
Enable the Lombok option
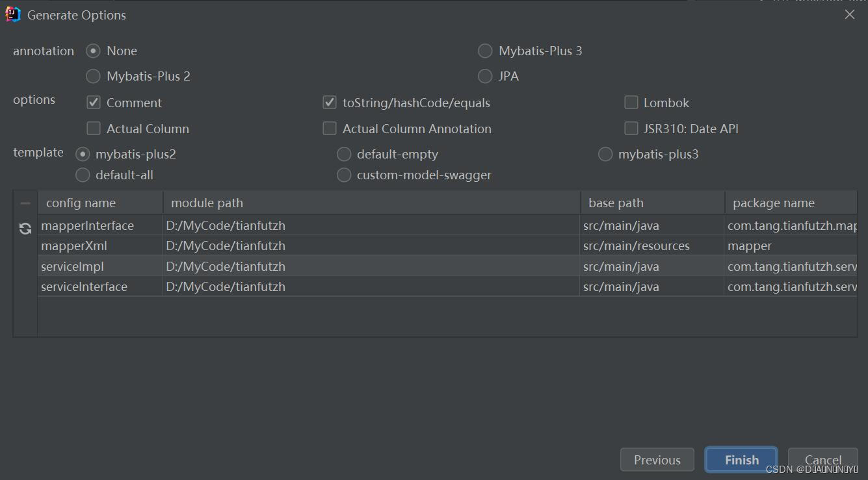tap(631, 103)
